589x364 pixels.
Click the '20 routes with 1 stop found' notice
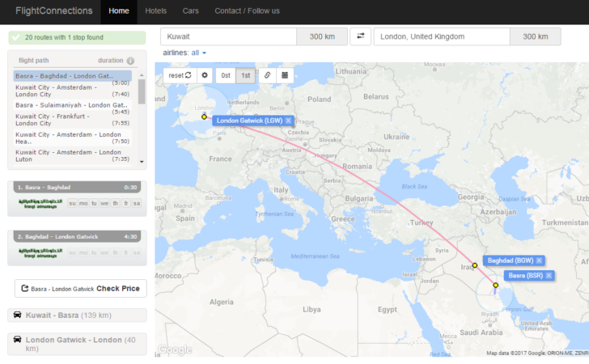[x=77, y=37]
